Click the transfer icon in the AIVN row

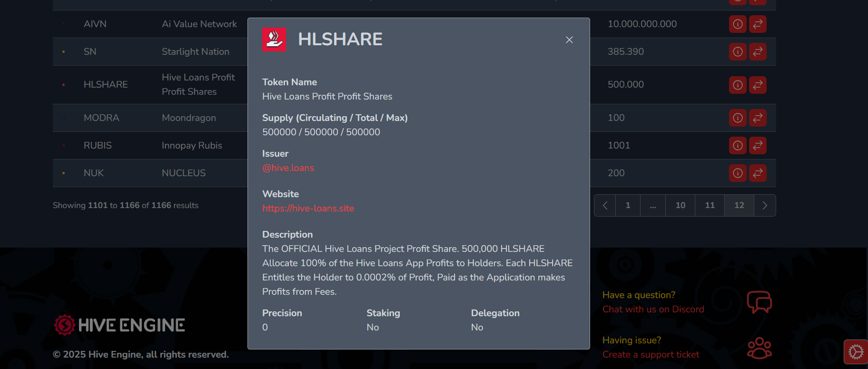758,24
